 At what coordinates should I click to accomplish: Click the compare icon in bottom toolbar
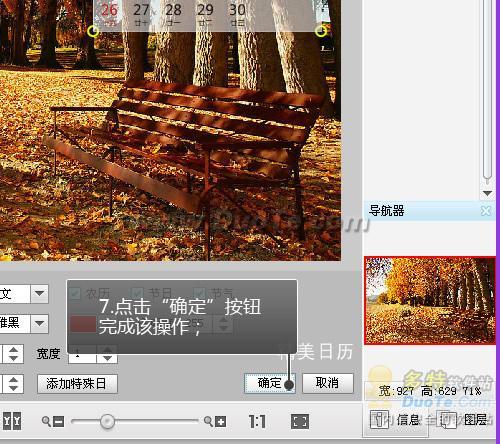coord(12,421)
